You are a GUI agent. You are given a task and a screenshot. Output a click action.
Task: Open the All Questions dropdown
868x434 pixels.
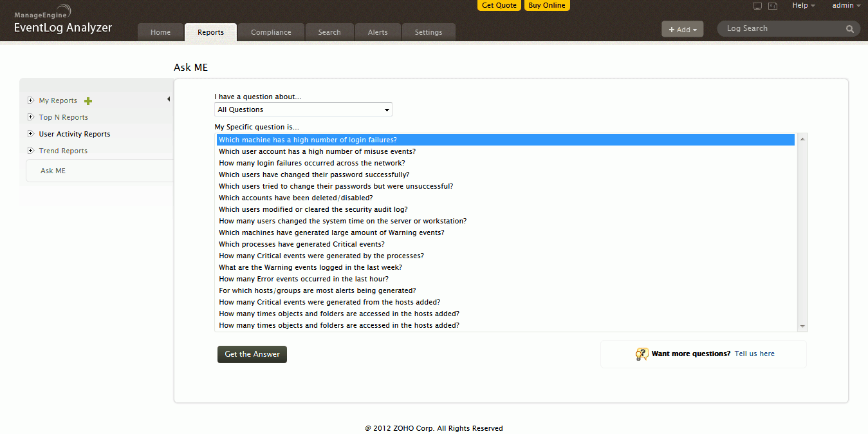tap(303, 109)
